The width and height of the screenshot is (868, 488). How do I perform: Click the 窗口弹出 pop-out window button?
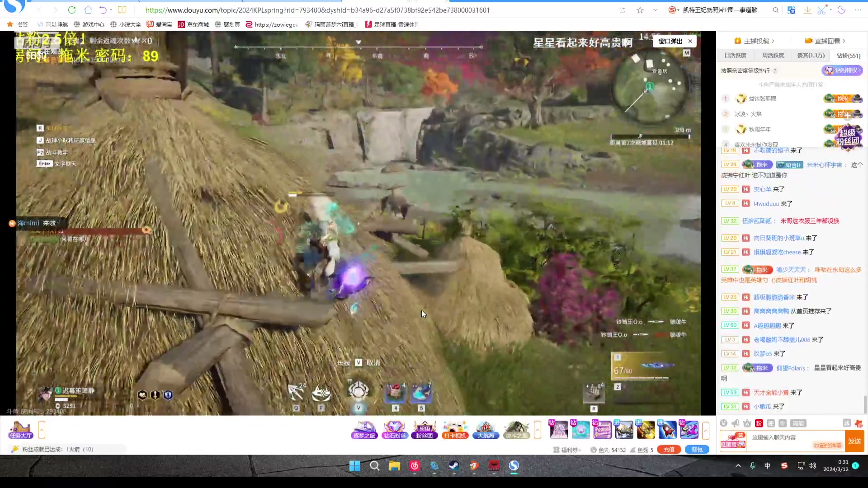[670, 41]
